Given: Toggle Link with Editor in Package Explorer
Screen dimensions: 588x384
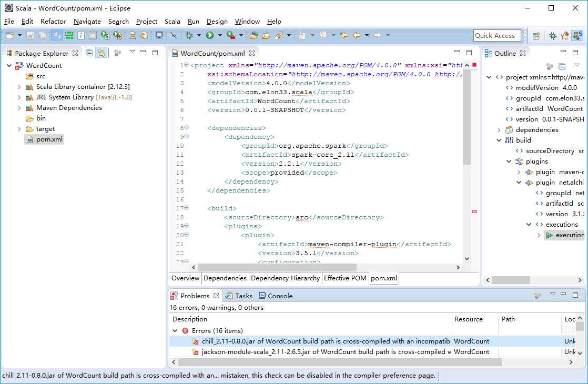Looking at the screenshot, I should click(x=102, y=53).
